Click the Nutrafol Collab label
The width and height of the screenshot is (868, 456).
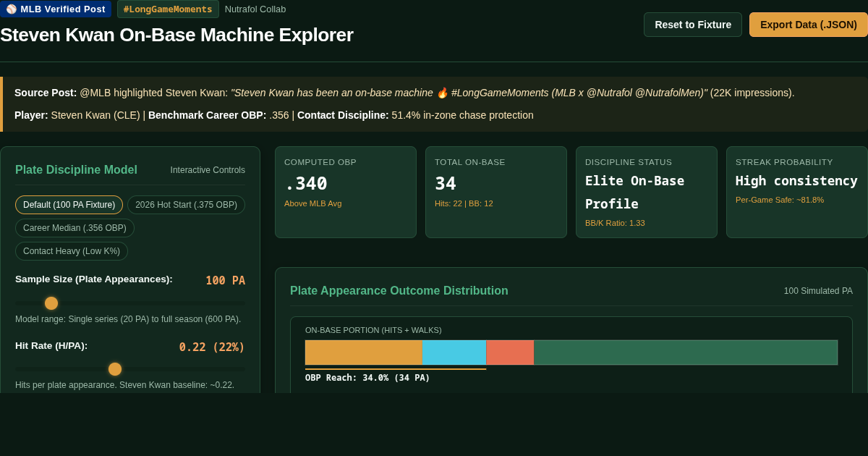pos(255,9)
